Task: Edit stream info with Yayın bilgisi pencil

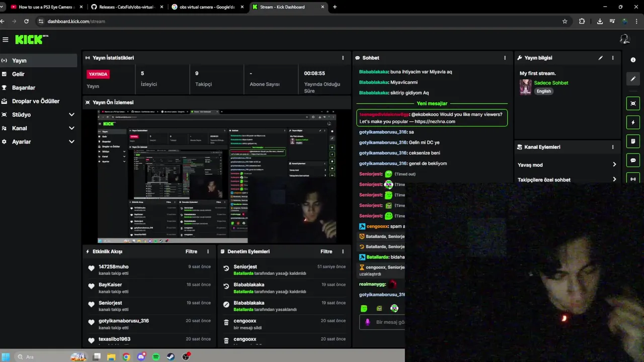Action: [x=600, y=58]
